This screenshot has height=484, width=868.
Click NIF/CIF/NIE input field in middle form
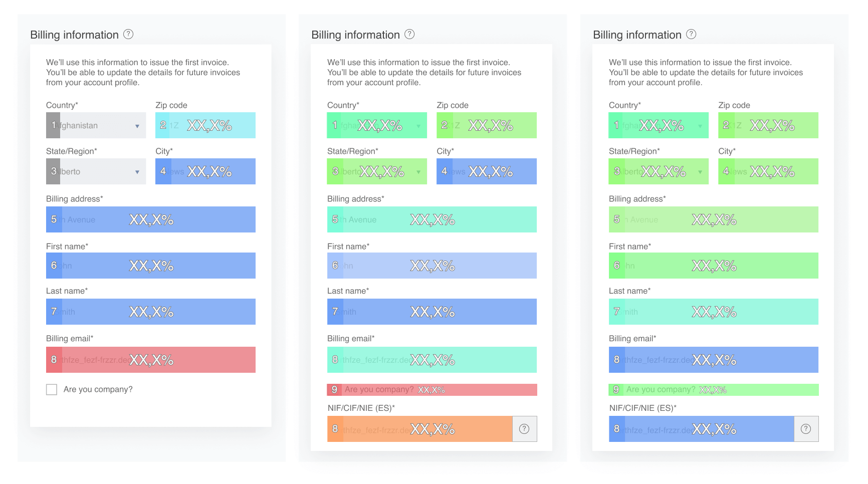(x=419, y=429)
